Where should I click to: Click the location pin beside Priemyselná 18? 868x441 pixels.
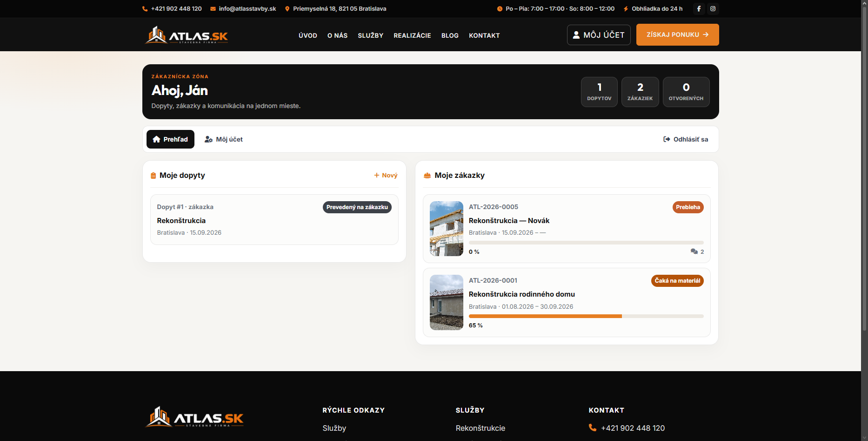click(x=287, y=9)
